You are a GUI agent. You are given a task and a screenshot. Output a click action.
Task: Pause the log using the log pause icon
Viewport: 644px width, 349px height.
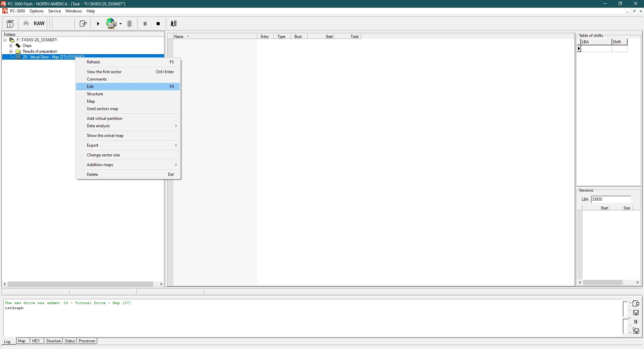(636, 322)
